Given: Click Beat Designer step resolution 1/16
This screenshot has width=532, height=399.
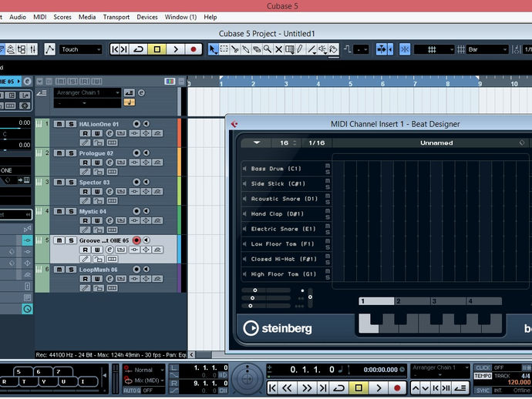Looking at the screenshot, I should click(x=317, y=142).
